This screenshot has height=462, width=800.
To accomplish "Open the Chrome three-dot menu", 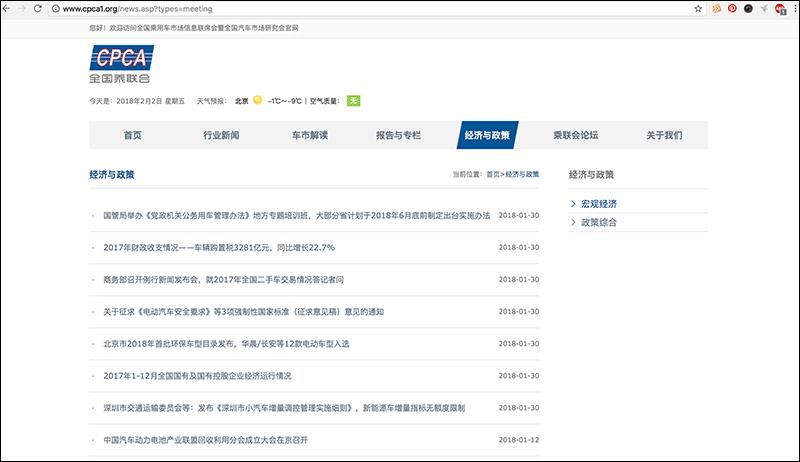I will 795,9.
